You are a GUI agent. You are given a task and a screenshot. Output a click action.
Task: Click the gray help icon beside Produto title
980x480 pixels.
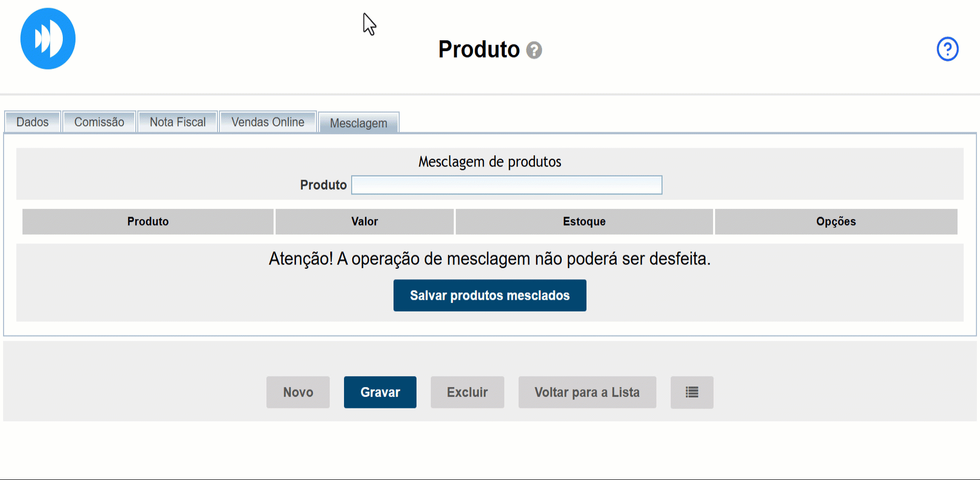534,50
